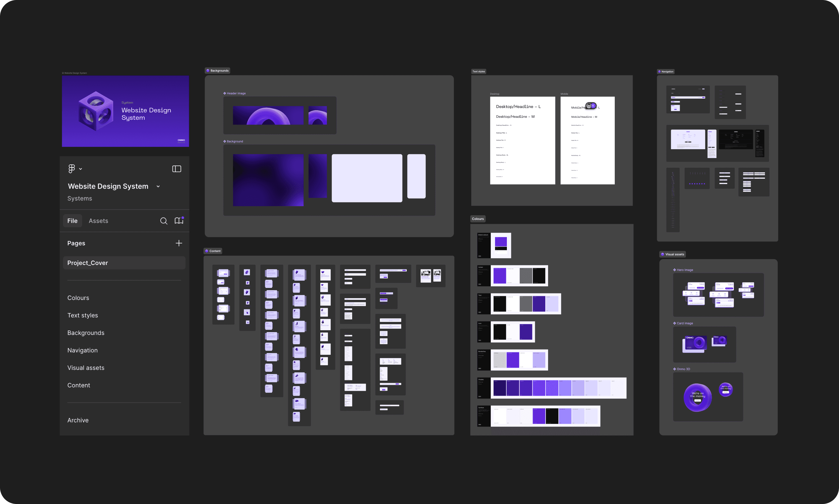
Task: Select the Header image component icon label
Action: tap(234, 93)
